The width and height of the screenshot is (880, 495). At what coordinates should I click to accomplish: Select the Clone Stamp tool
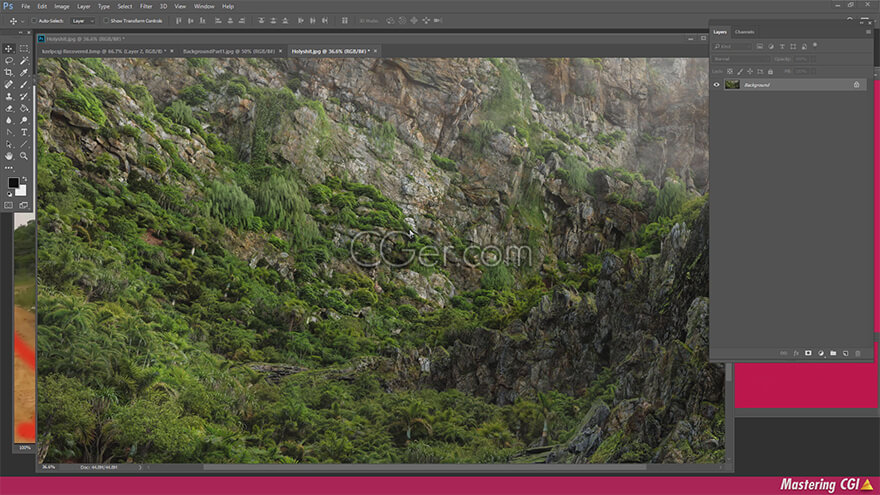tap(8, 97)
